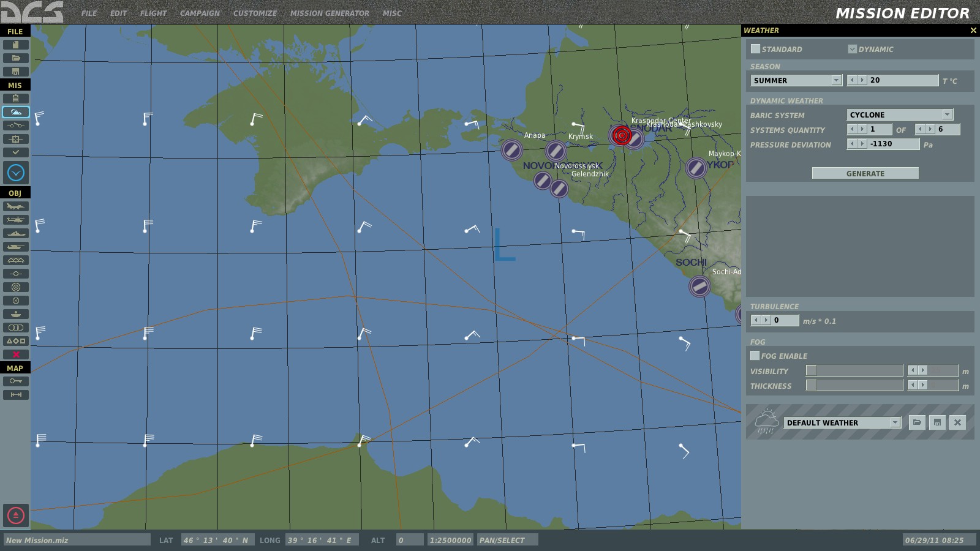Select the Krasnodar-Center red airfield marker
The width and height of the screenshot is (980, 551).
pyautogui.click(x=622, y=135)
